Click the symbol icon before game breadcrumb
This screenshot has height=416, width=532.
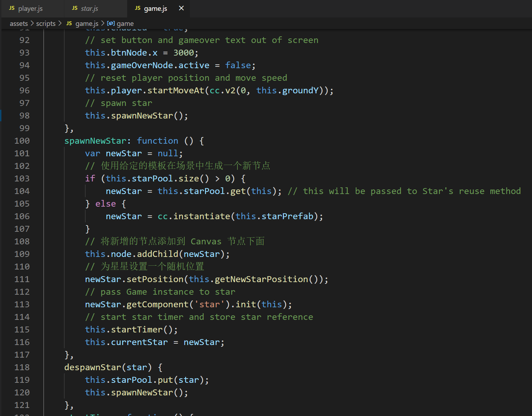(111, 23)
